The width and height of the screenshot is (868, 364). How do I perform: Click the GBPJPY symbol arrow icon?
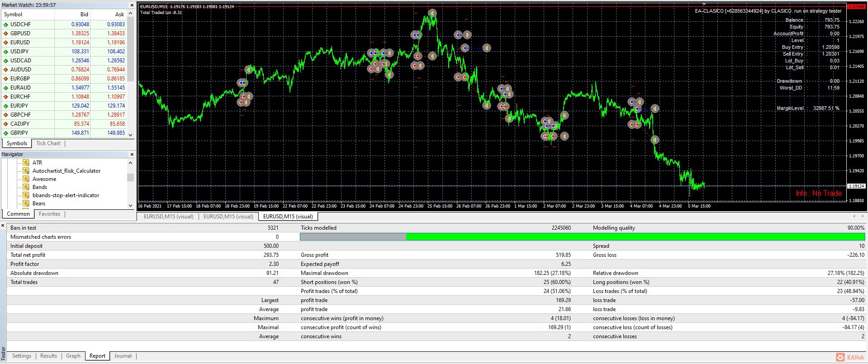tap(6, 133)
